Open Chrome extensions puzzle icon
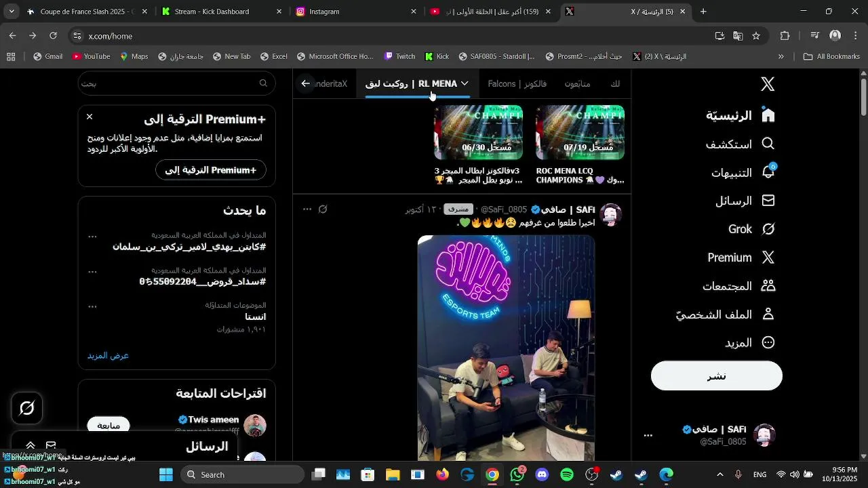Viewport: 868px width, 488px height. point(785,35)
